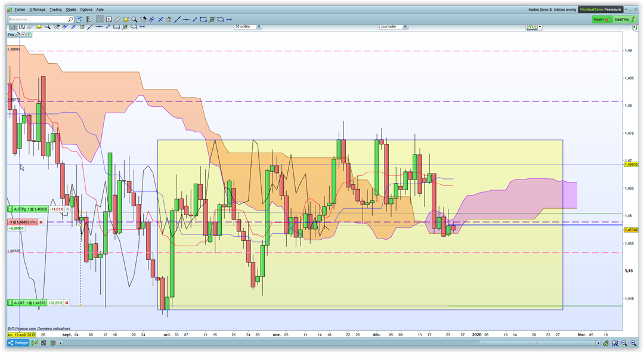Select the ruler measurement tool
644x353 pixels.
[x=117, y=19]
